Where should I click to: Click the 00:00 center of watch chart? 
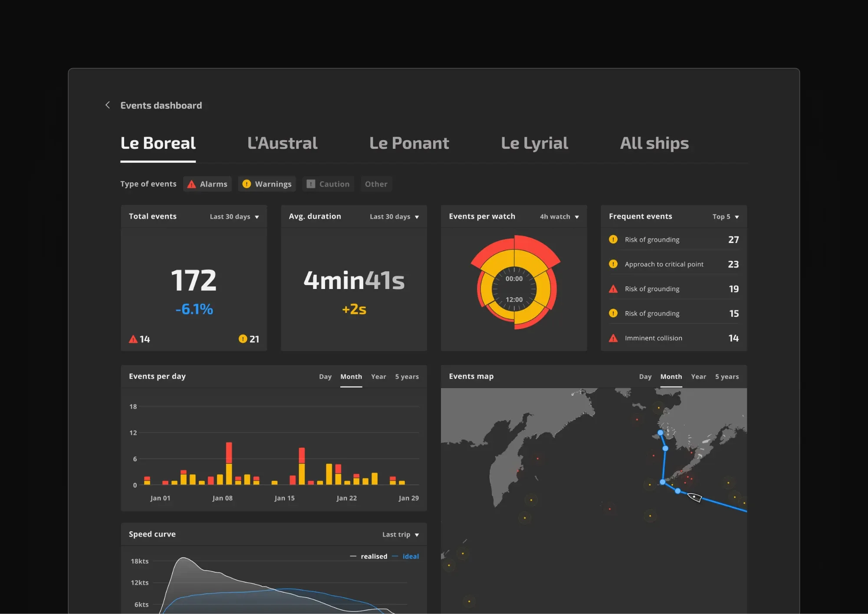[x=514, y=279]
